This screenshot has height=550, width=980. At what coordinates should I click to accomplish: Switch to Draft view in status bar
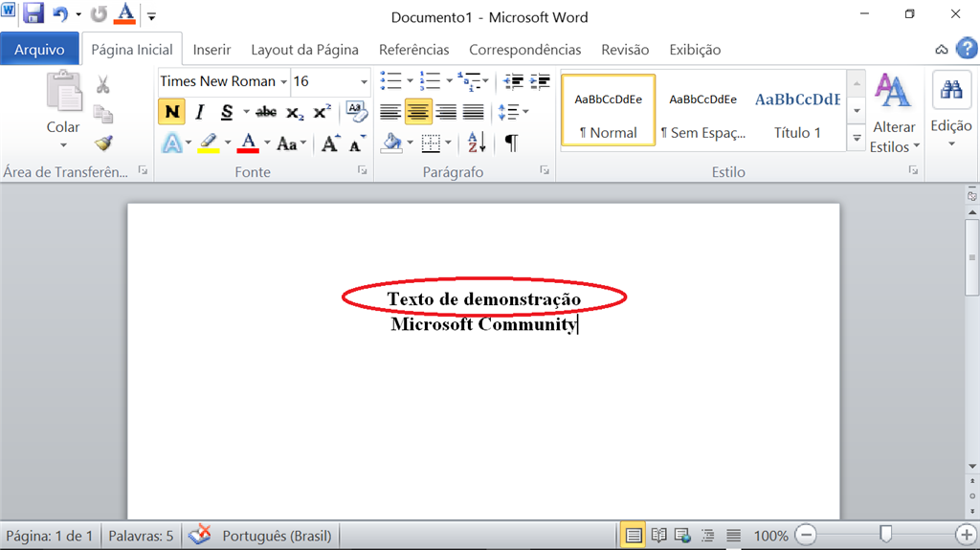733,536
